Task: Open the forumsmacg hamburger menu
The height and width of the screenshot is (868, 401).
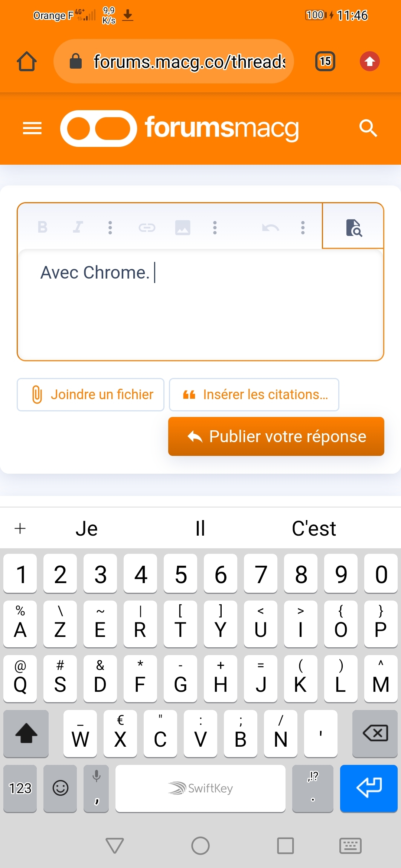Action: 32,128
